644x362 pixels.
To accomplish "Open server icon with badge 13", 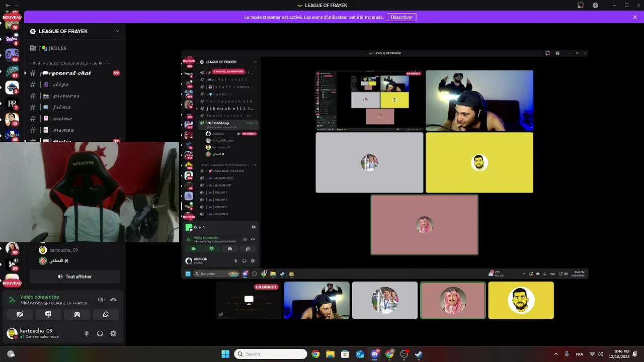I will tap(12, 120).
